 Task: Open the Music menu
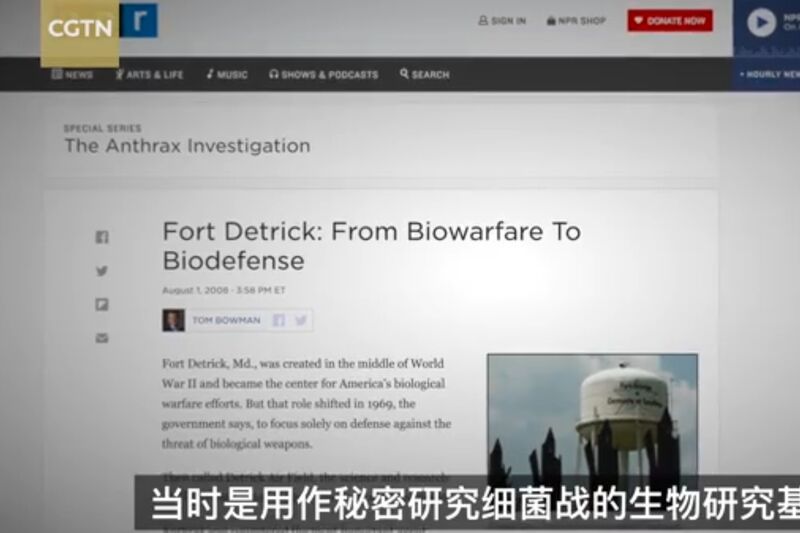point(227,74)
